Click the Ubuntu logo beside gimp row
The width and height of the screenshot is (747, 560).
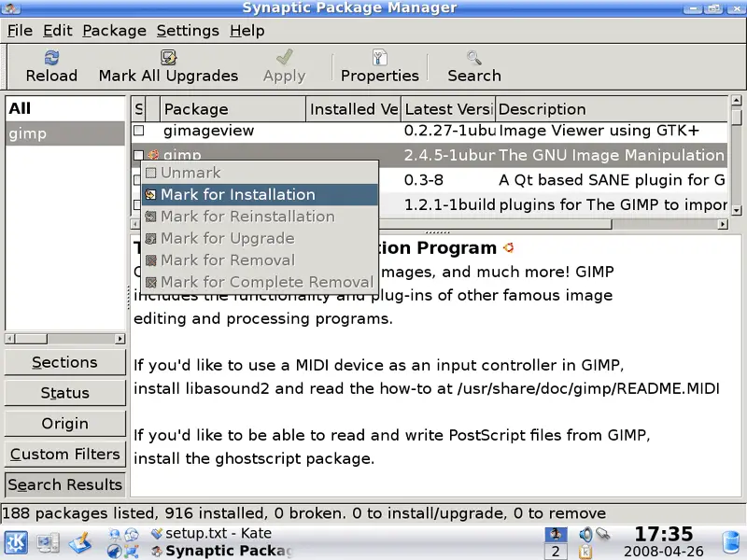[153, 155]
